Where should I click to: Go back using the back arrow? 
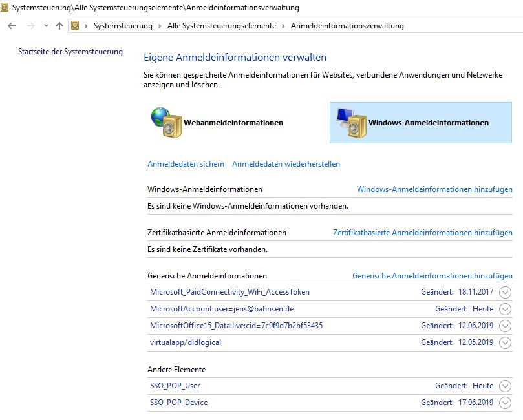click(x=12, y=26)
